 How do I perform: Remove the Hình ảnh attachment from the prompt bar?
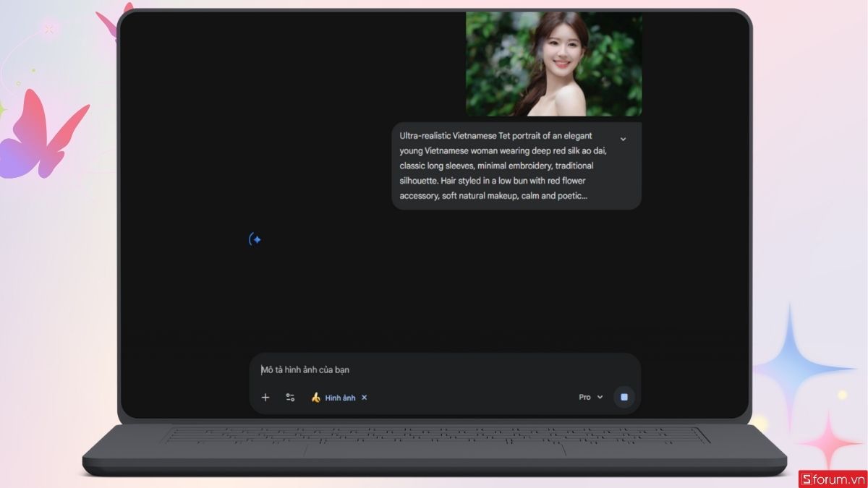point(365,397)
